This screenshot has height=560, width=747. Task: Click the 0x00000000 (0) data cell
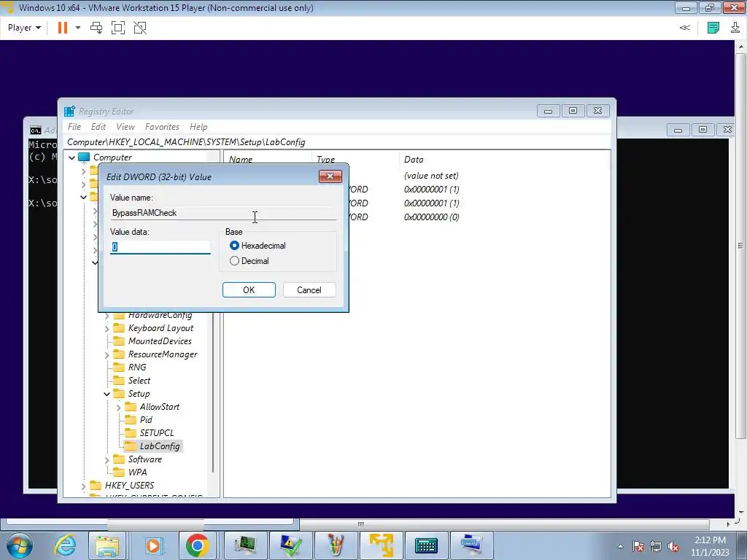432,217
